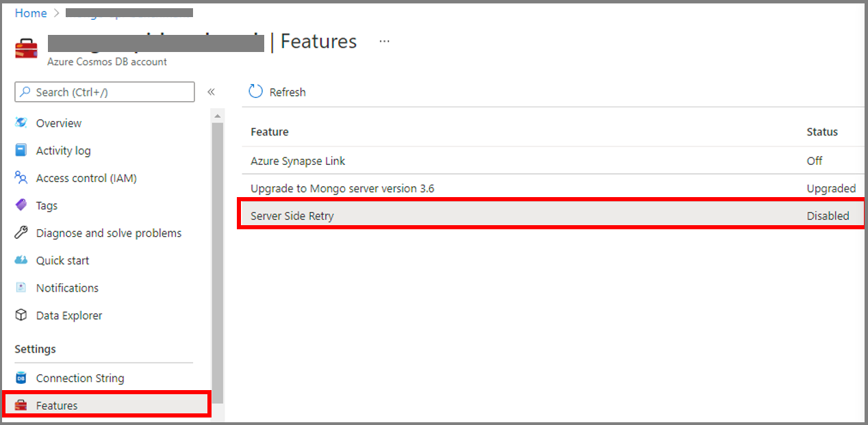
Task: Select the Tags icon
Action: (23, 205)
